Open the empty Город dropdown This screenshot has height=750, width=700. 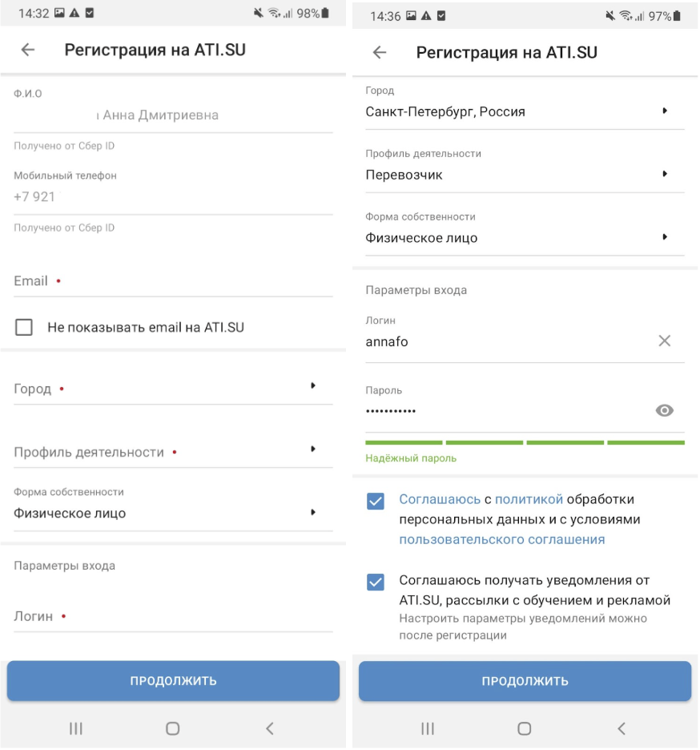pos(173,389)
